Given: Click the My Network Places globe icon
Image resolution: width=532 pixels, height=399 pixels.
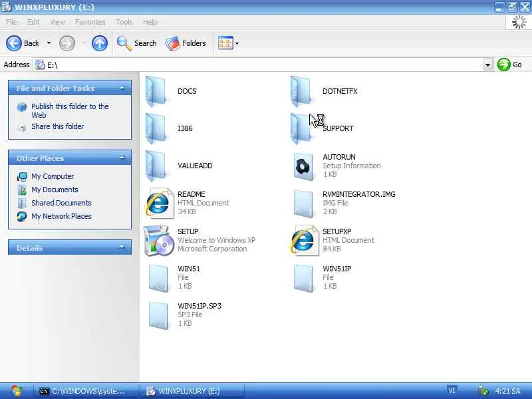Looking at the screenshot, I should [x=22, y=217].
